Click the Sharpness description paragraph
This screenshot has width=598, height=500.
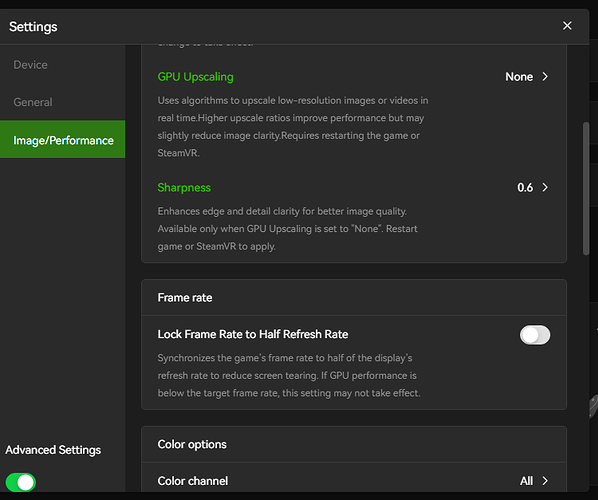288,229
